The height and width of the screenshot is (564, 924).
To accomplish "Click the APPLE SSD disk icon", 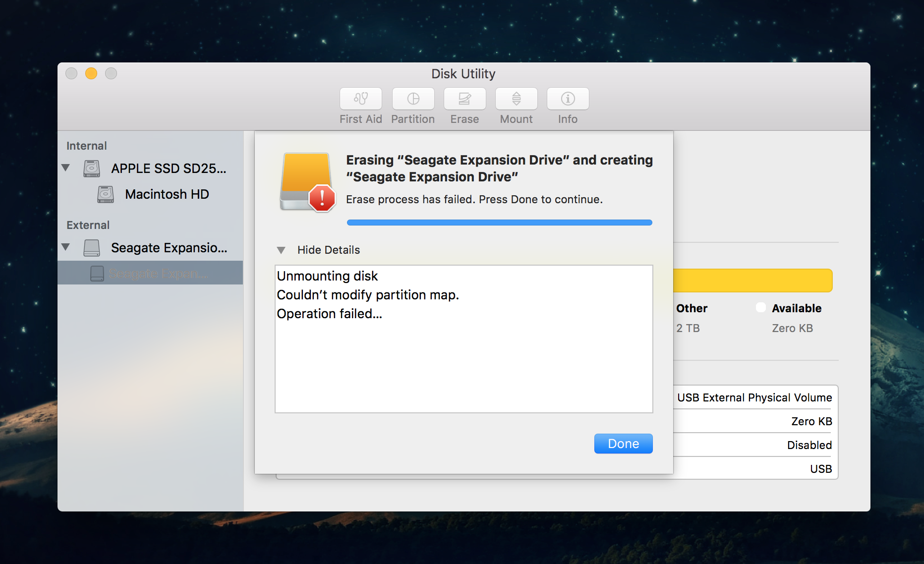I will pos(92,169).
